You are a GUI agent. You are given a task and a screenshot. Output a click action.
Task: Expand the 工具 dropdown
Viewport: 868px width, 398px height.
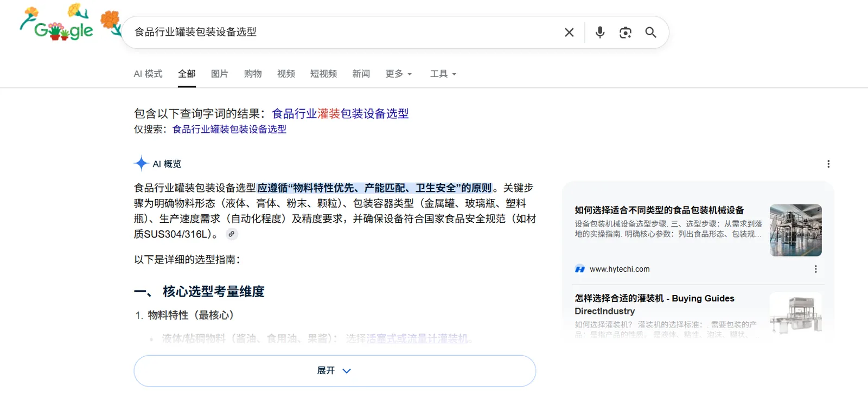[443, 74]
